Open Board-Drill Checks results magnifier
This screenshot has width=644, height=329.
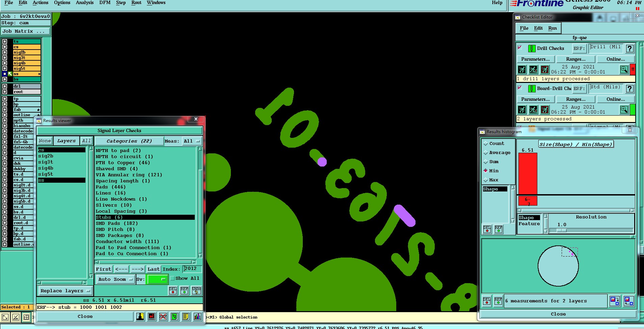point(624,110)
